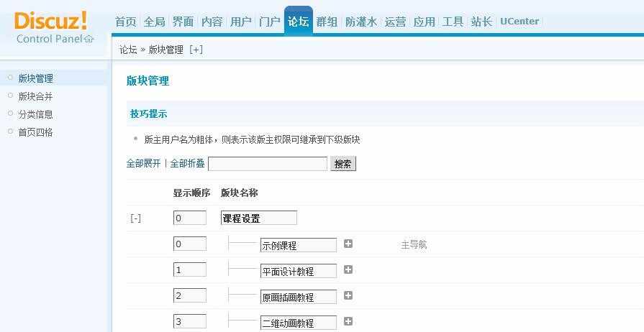The width and height of the screenshot is (644, 332).
Task: Click the plus icon beside 二维动画教程
Action: tap(348, 321)
